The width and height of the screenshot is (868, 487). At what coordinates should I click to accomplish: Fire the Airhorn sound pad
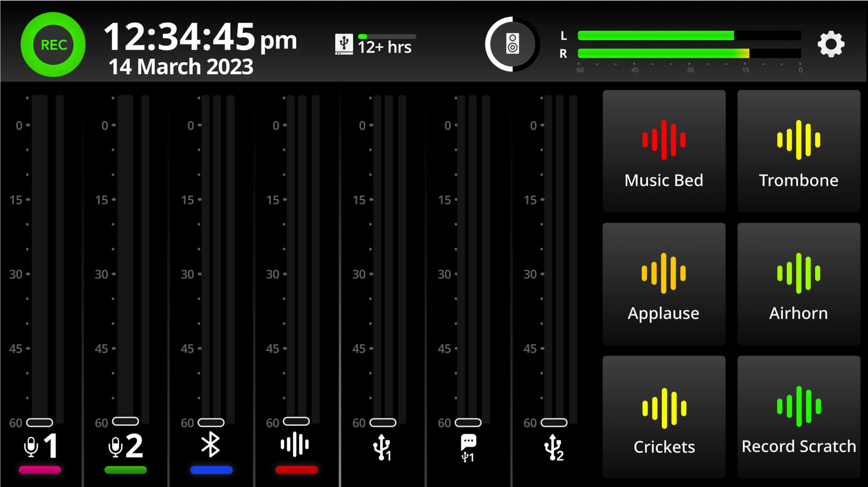(798, 284)
